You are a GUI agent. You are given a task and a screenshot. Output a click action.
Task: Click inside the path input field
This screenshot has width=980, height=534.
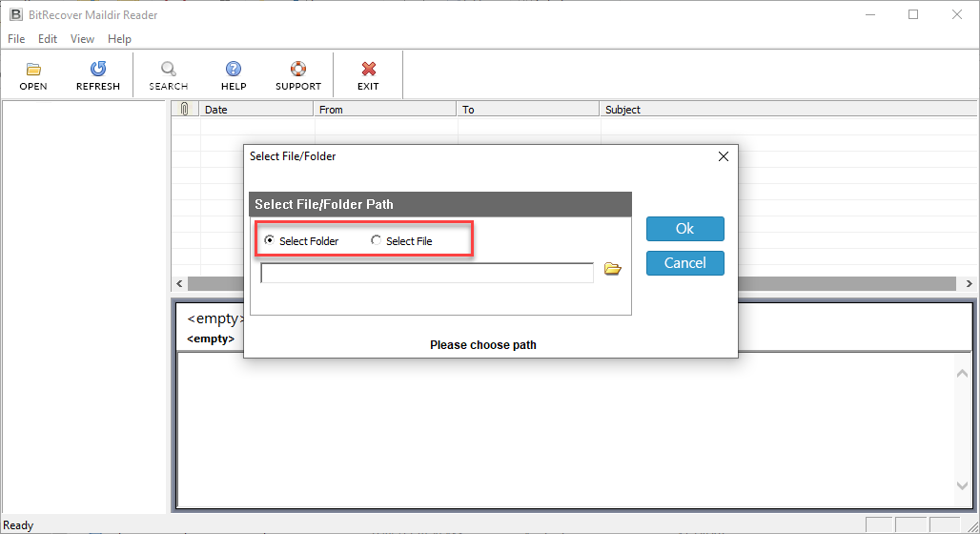point(427,273)
